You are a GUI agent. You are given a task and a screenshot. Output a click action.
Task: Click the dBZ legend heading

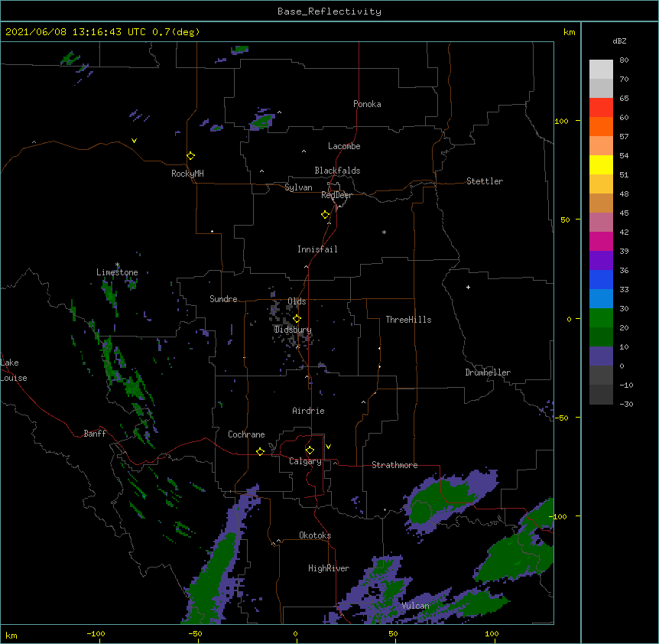click(619, 41)
